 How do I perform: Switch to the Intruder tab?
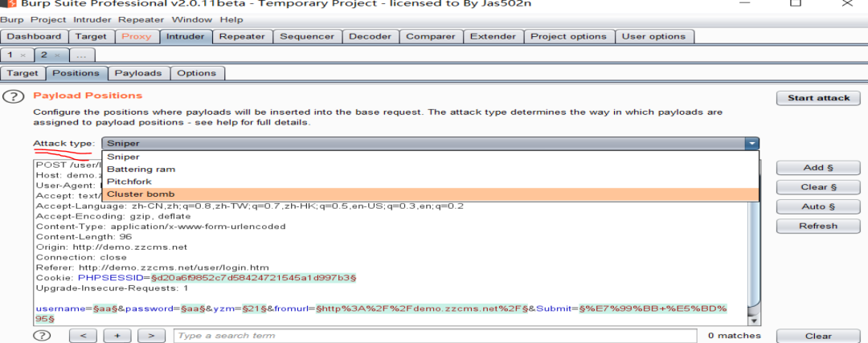(186, 36)
